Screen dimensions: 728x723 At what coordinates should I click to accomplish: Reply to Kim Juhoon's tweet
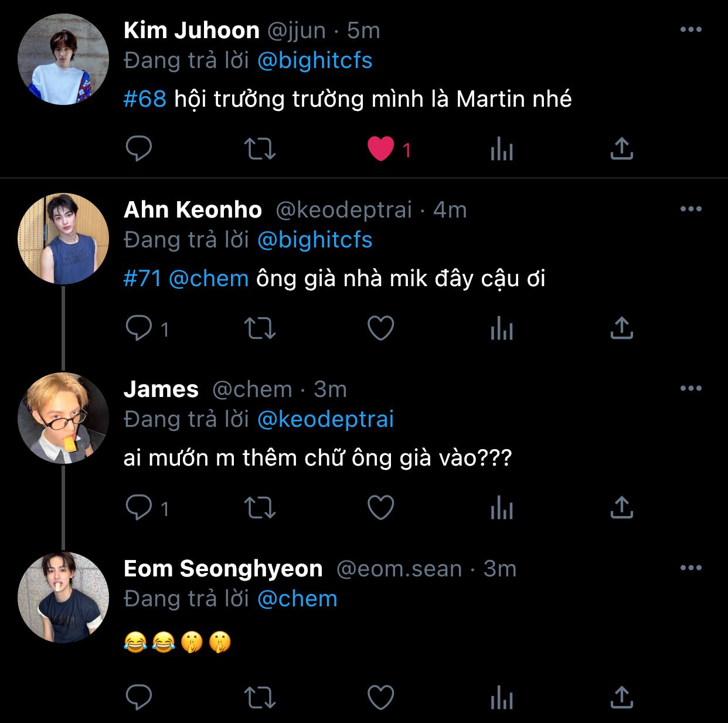point(139,148)
